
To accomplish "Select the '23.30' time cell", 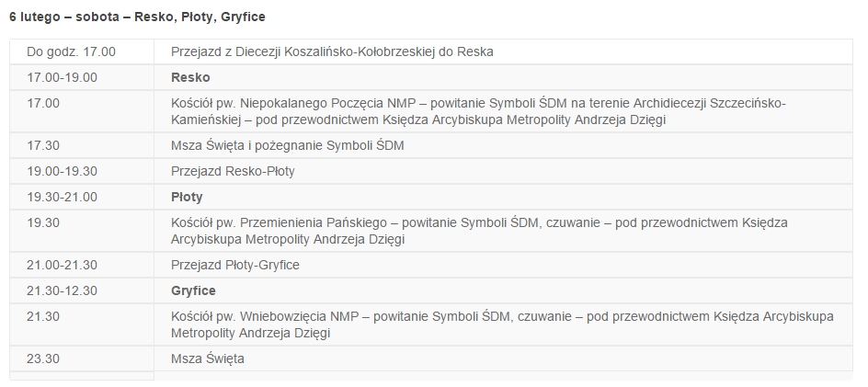I will [82, 359].
